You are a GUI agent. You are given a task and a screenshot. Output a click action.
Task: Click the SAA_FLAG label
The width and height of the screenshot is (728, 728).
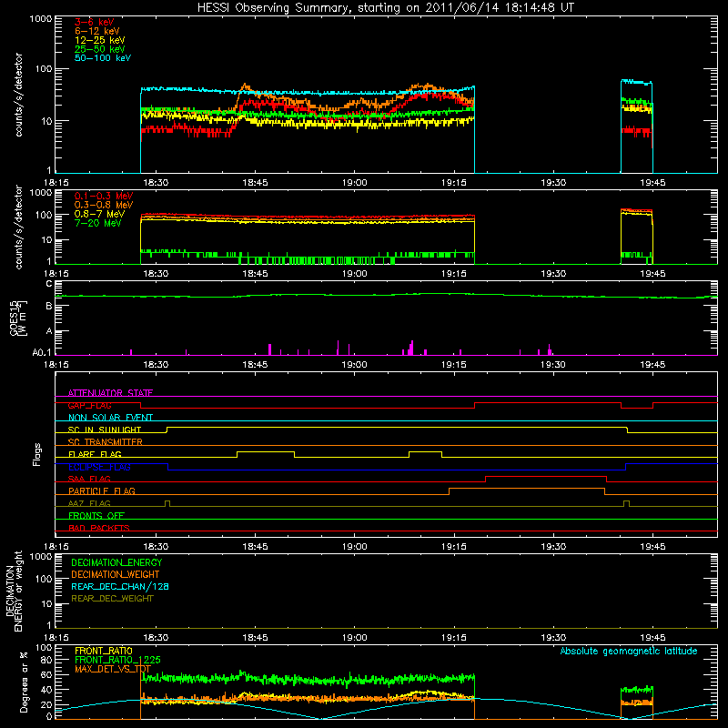click(89, 479)
